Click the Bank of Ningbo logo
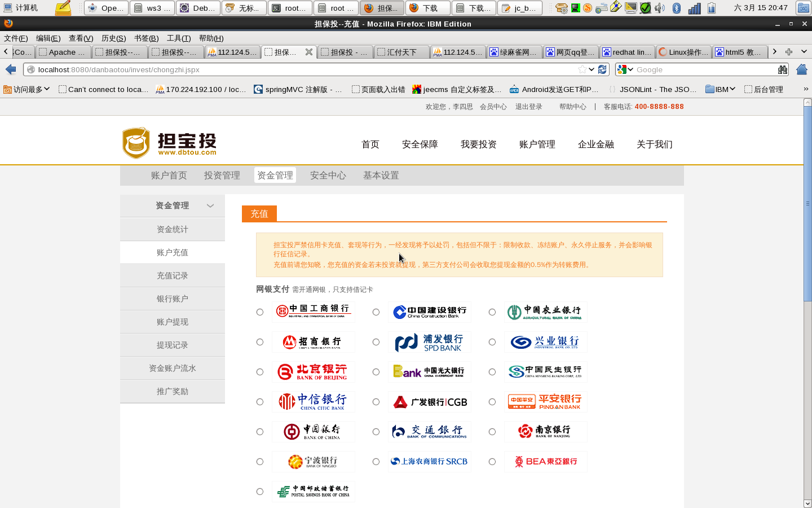The width and height of the screenshot is (812, 508). click(x=314, y=462)
